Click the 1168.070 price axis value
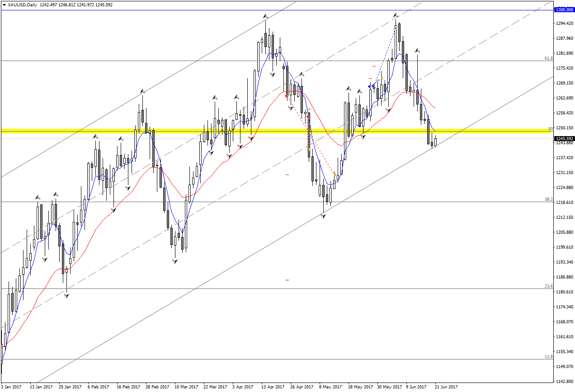 pos(565,321)
